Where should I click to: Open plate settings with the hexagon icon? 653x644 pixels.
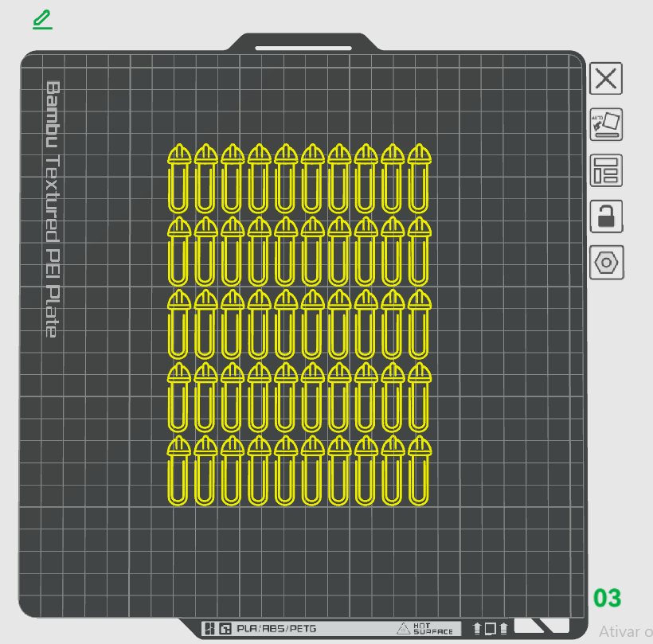point(606,263)
